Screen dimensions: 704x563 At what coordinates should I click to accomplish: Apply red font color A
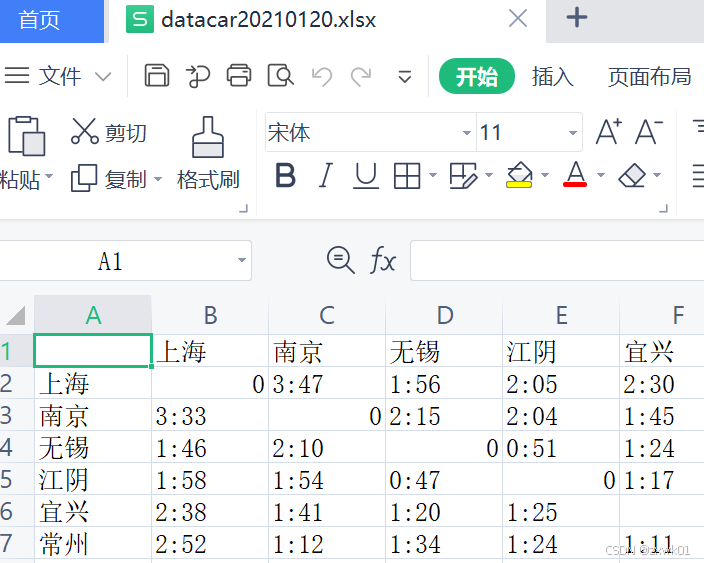coord(575,174)
